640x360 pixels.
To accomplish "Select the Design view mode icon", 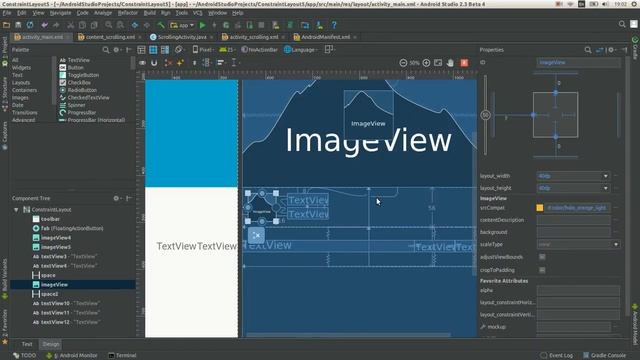I will [x=141, y=50].
